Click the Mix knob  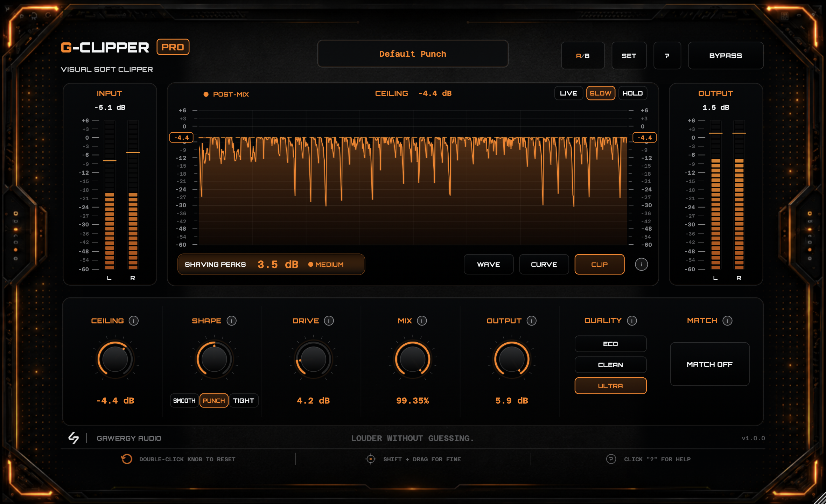pyautogui.click(x=413, y=359)
